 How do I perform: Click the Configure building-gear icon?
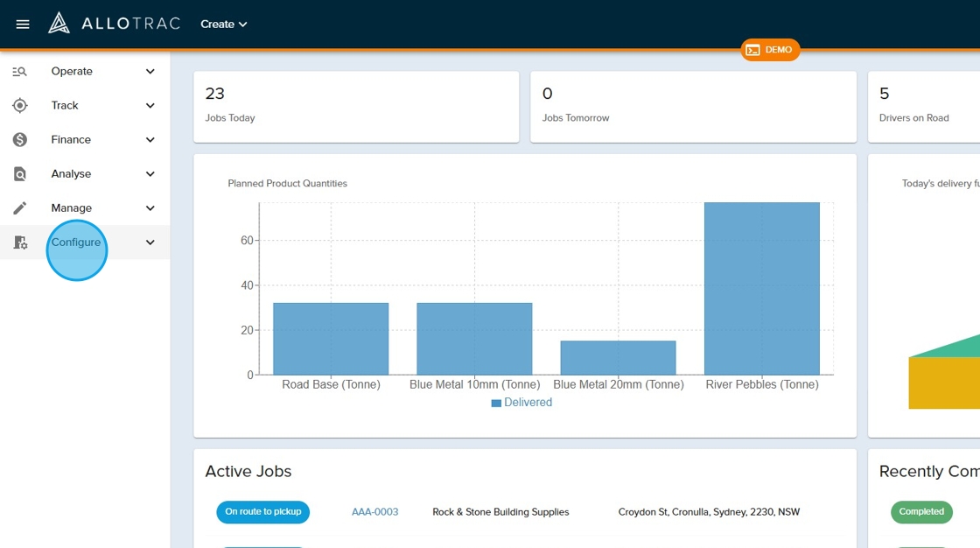coord(20,242)
